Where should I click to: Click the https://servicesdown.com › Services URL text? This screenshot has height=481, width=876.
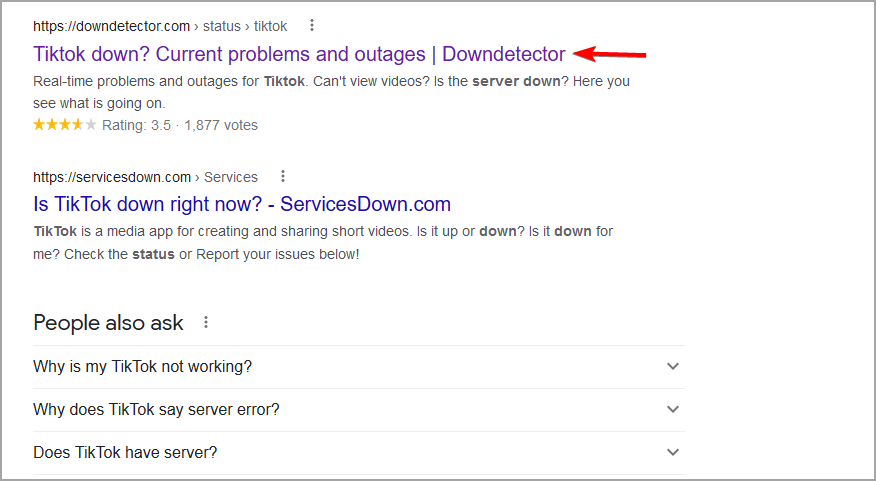[x=145, y=177]
